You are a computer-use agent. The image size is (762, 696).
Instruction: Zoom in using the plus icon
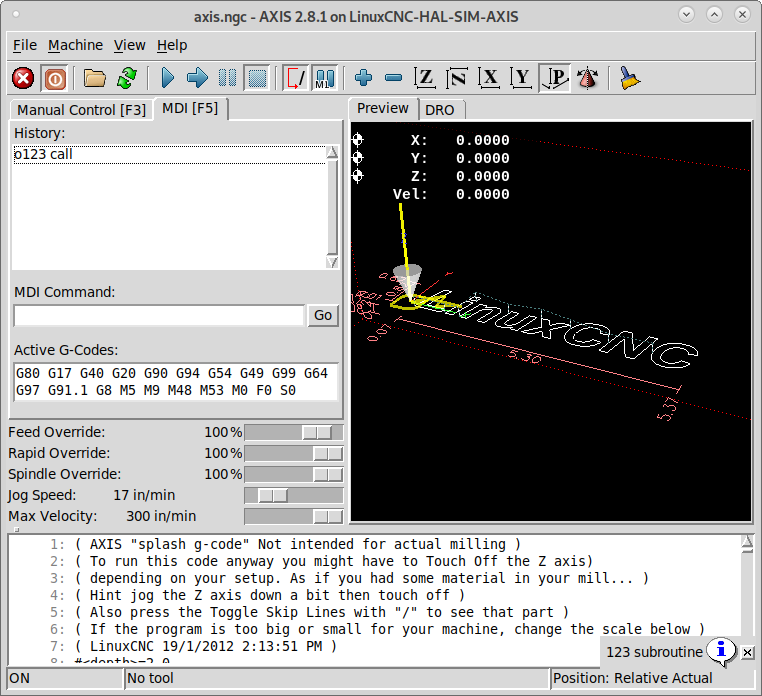[x=363, y=78]
